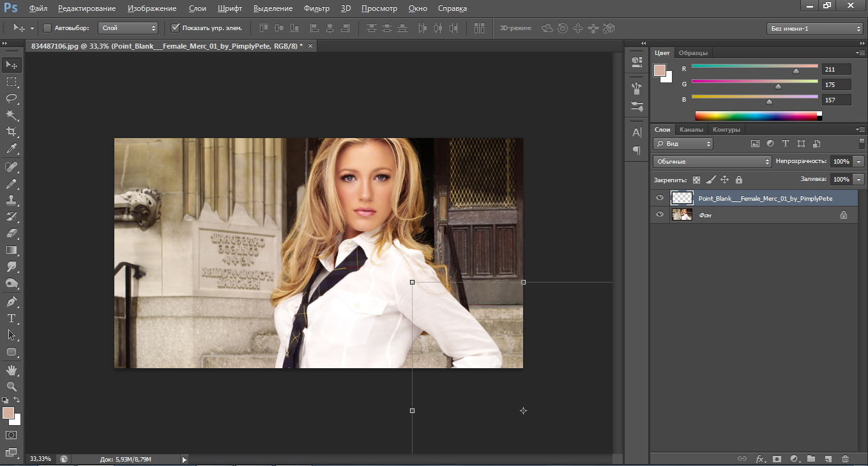The height and width of the screenshot is (466, 868).
Task: Open the Слои menu
Action: point(197,8)
